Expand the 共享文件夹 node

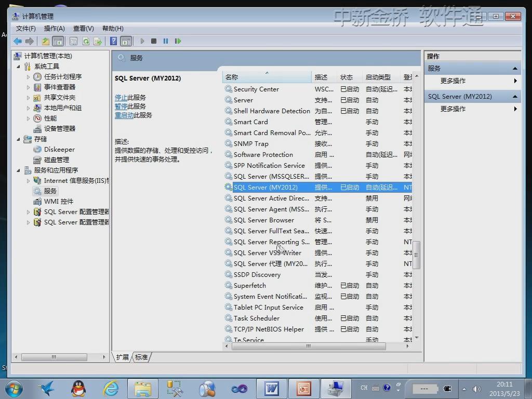pos(29,98)
